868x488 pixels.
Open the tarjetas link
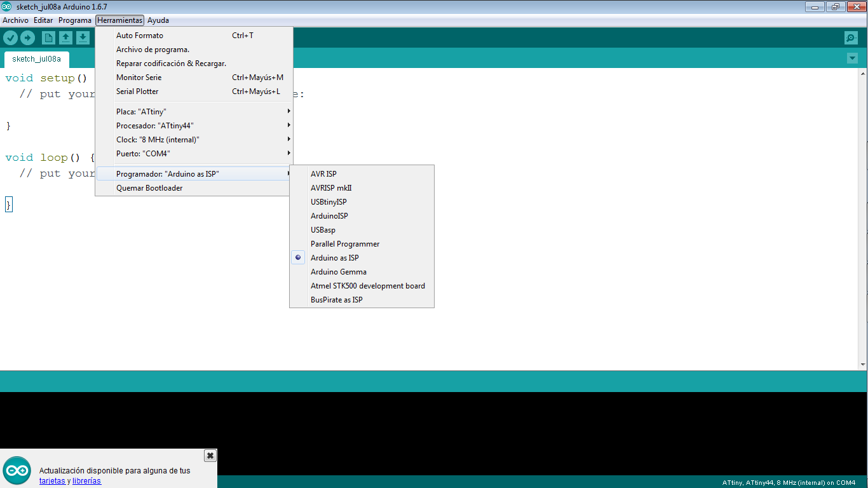point(52,481)
